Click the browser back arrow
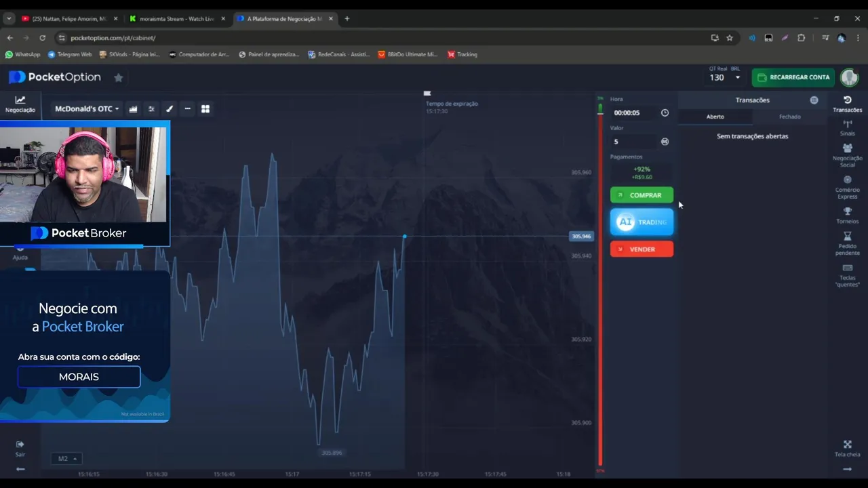Screen dimensions: 868x488 [x=10, y=38]
